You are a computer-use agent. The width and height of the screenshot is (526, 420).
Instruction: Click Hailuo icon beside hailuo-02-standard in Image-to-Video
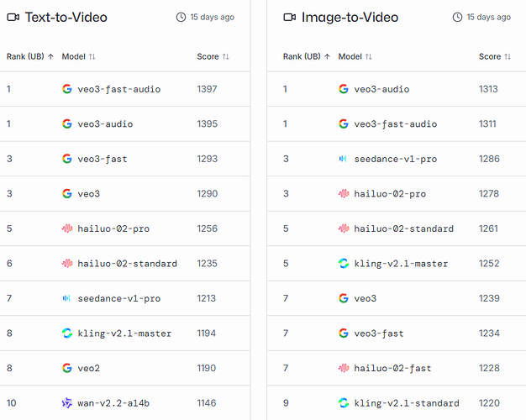(344, 228)
